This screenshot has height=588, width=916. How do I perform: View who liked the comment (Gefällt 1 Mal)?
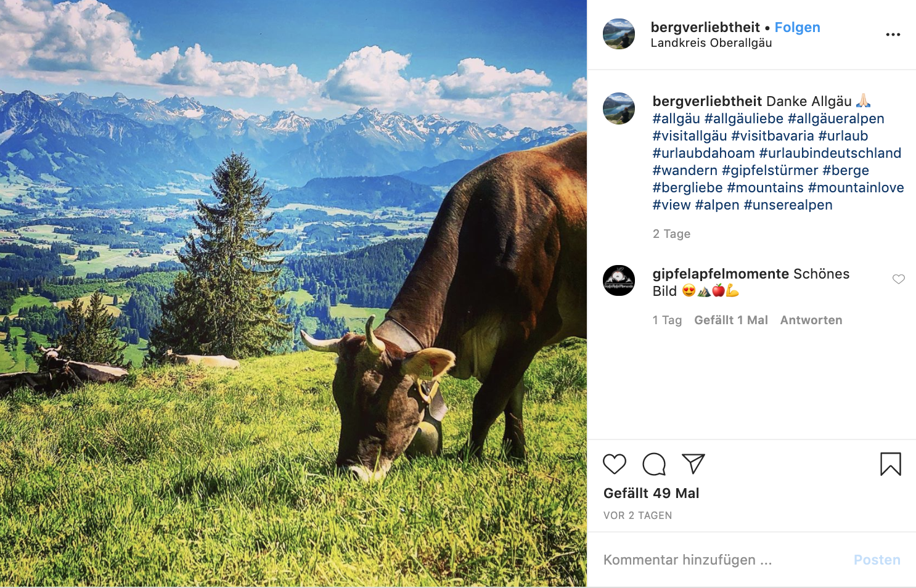730,320
